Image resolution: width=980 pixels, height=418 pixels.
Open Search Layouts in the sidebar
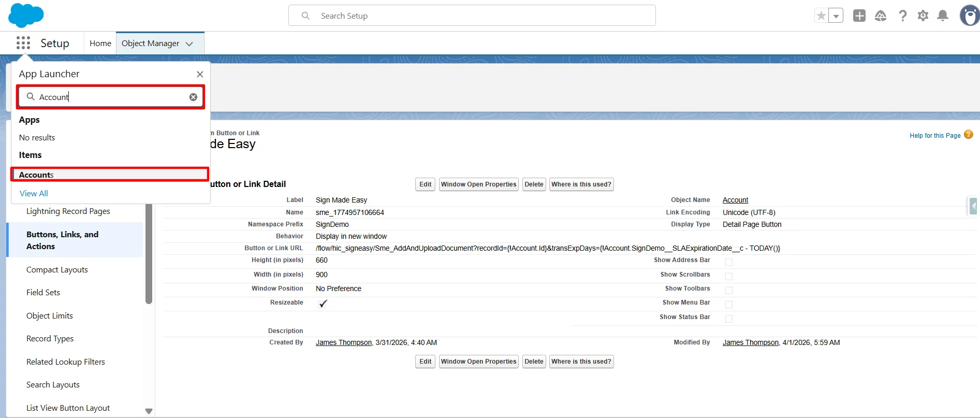[x=53, y=385]
